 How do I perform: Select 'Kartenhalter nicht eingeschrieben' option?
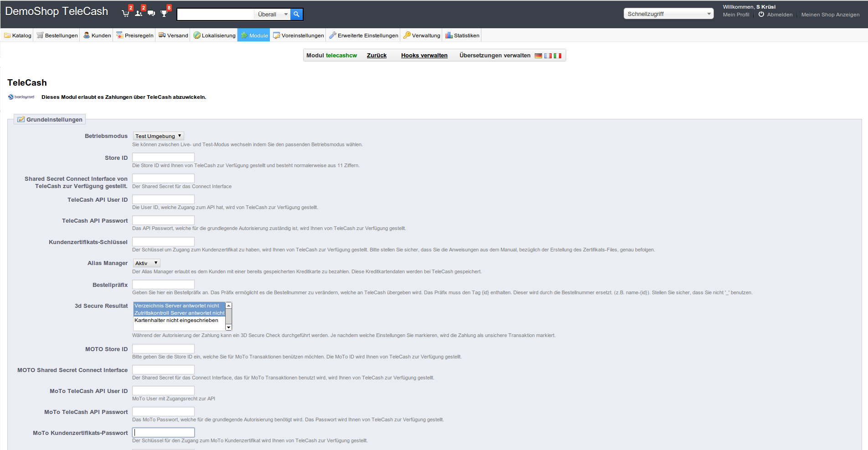point(179,320)
